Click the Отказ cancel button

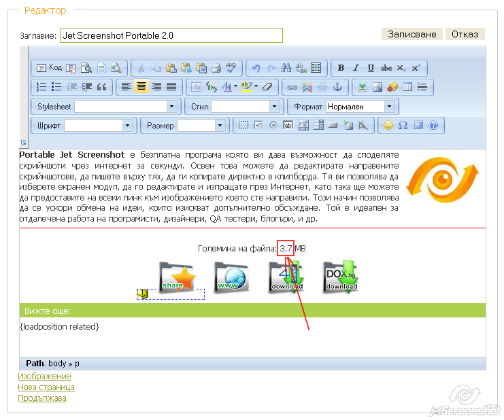coord(465,34)
